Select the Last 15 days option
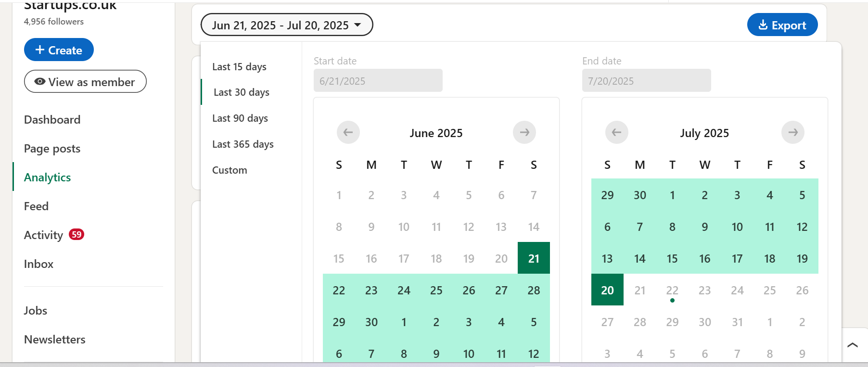The image size is (868, 367). coord(239,67)
